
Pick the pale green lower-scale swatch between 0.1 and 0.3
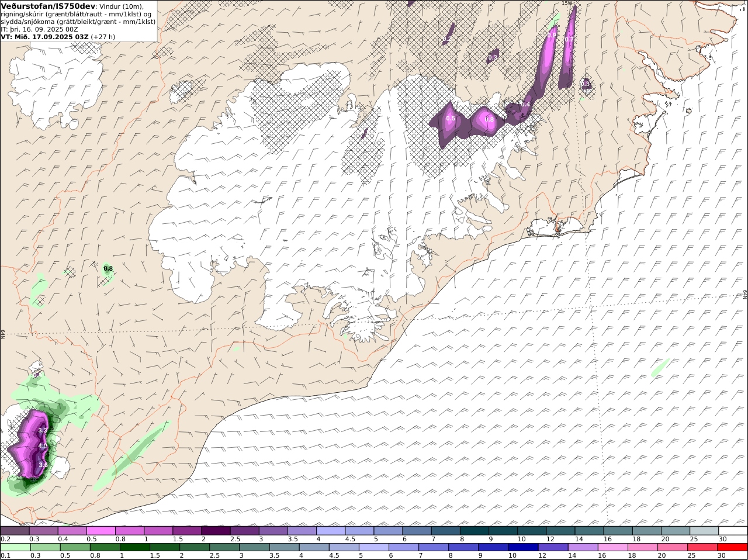pyautogui.click(x=15, y=548)
